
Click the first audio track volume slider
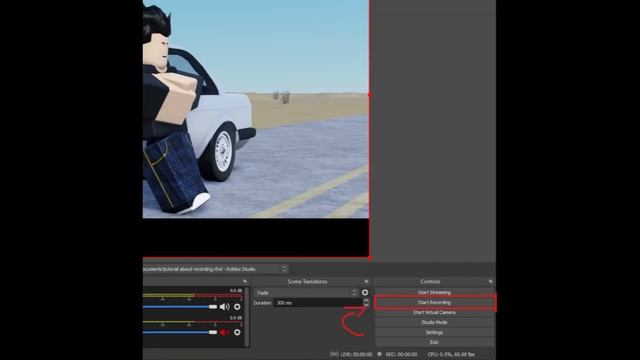pyautogui.click(x=180, y=307)
